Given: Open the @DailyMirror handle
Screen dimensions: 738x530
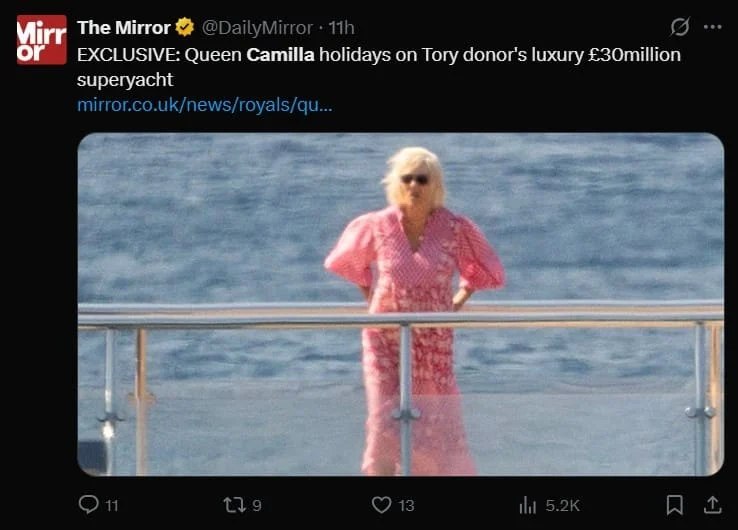Looking at the screenshot, I should pos(258,27).
